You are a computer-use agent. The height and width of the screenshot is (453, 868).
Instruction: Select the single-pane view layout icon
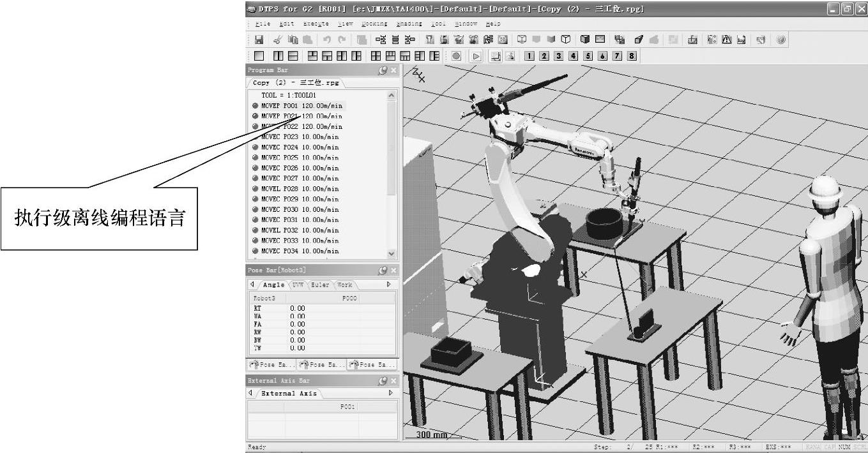point(259,56)
